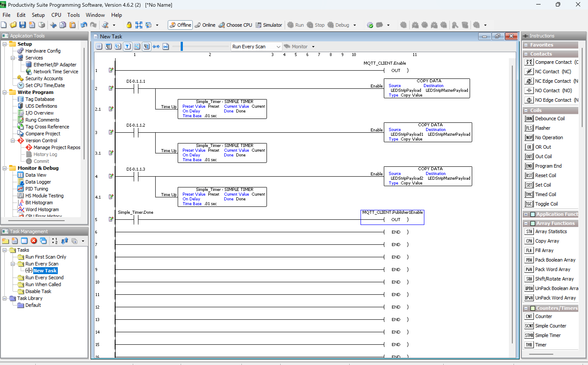Collapse the Monitor & Debug tree node
The width and height of the screenshot is (588, 365).
[4, 168]
